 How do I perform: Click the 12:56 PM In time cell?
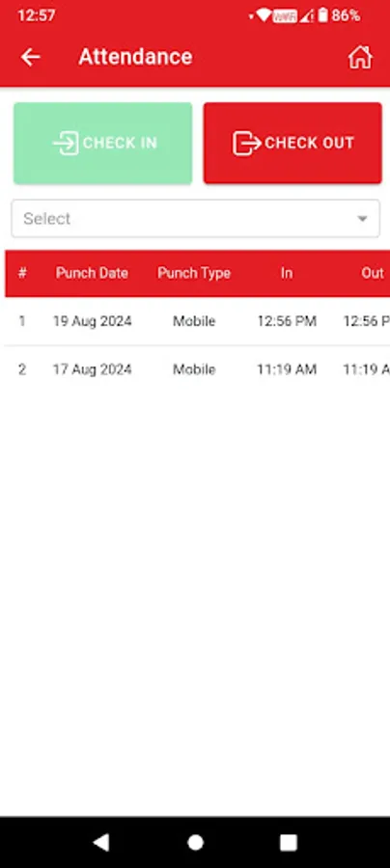(x=287, y=321)
